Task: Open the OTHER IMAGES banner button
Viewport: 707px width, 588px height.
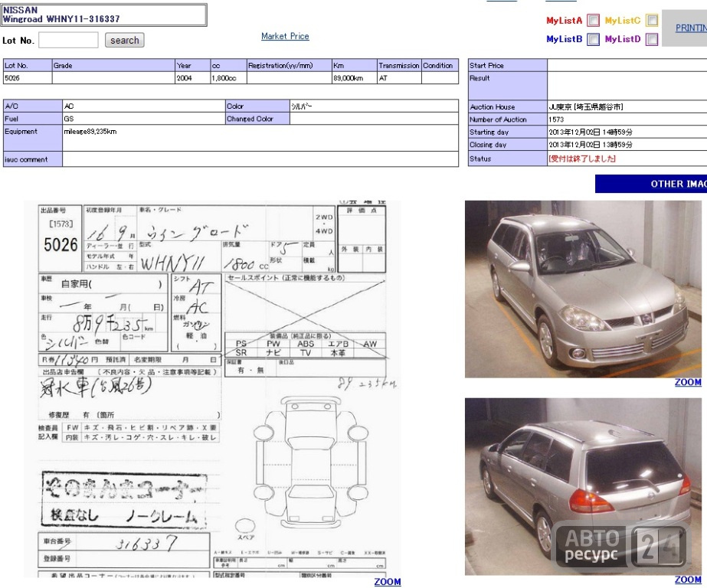Action: point(651,184)
